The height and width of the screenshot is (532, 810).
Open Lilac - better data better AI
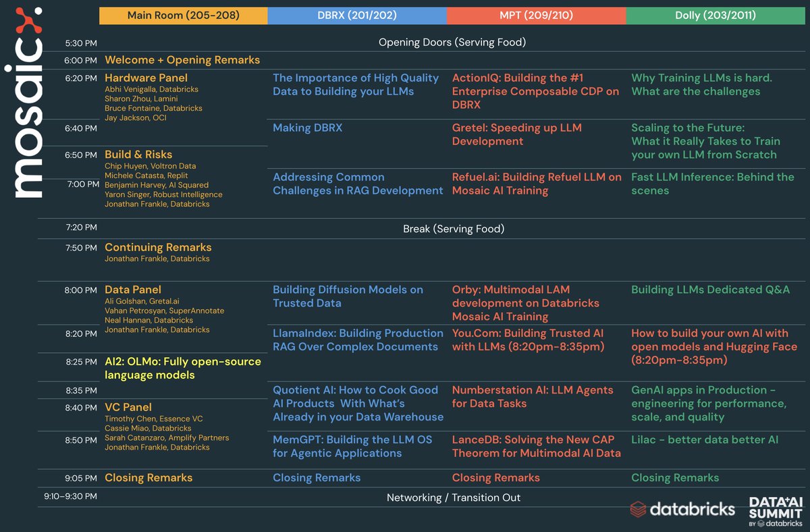[x=705, y=440]
